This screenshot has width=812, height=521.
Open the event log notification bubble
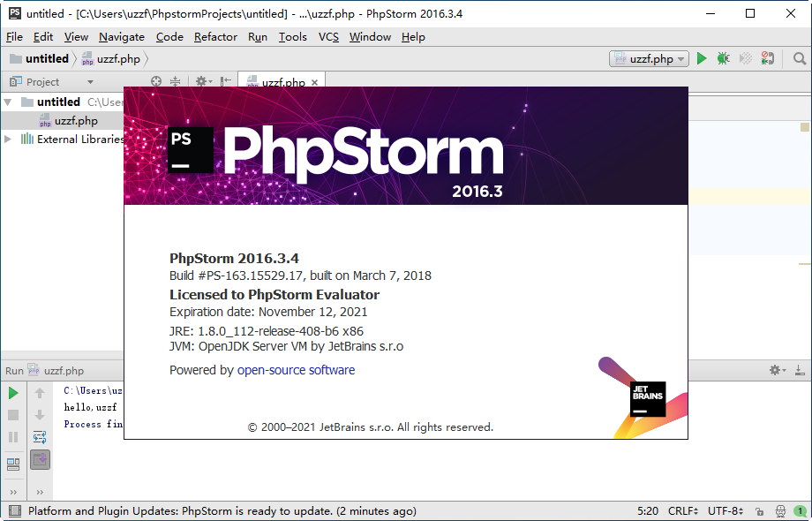(801, 511)
